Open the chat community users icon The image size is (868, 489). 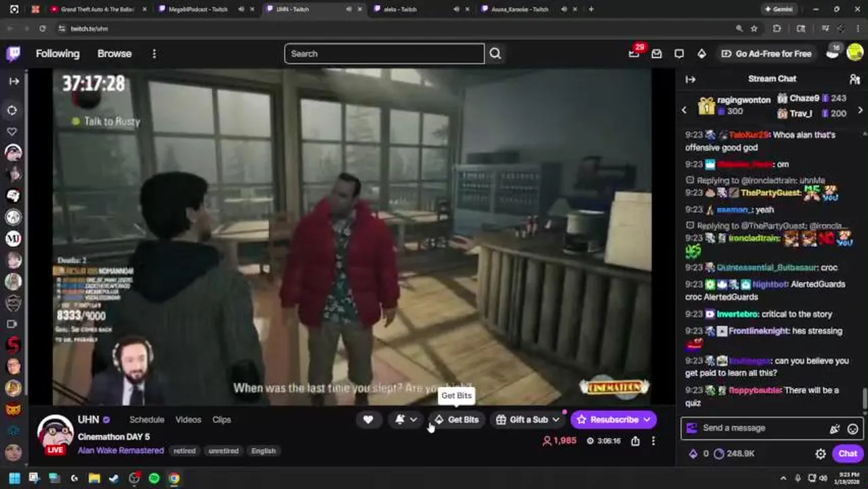tap(854, 79)
